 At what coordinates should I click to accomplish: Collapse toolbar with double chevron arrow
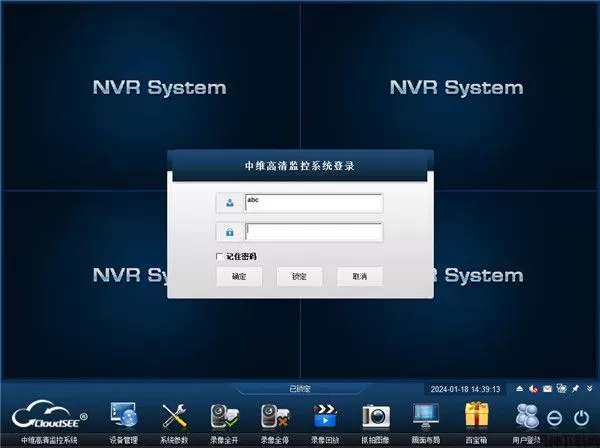pyautogui.click(x=589, y=389)
